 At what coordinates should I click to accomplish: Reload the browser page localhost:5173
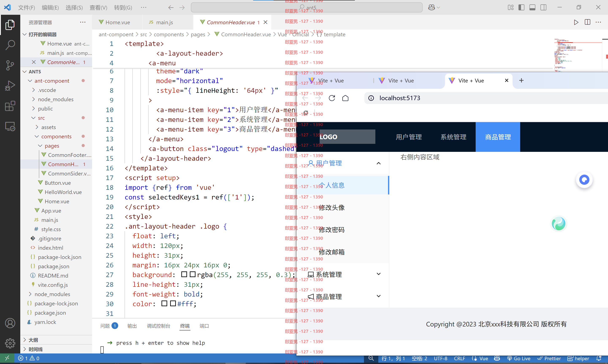332,98
